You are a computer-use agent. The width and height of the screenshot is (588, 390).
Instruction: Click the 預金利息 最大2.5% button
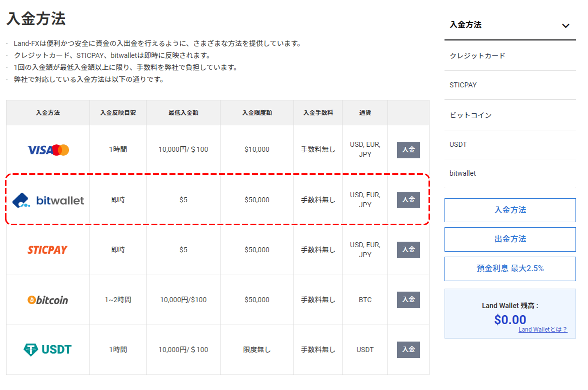click(510, 269)
